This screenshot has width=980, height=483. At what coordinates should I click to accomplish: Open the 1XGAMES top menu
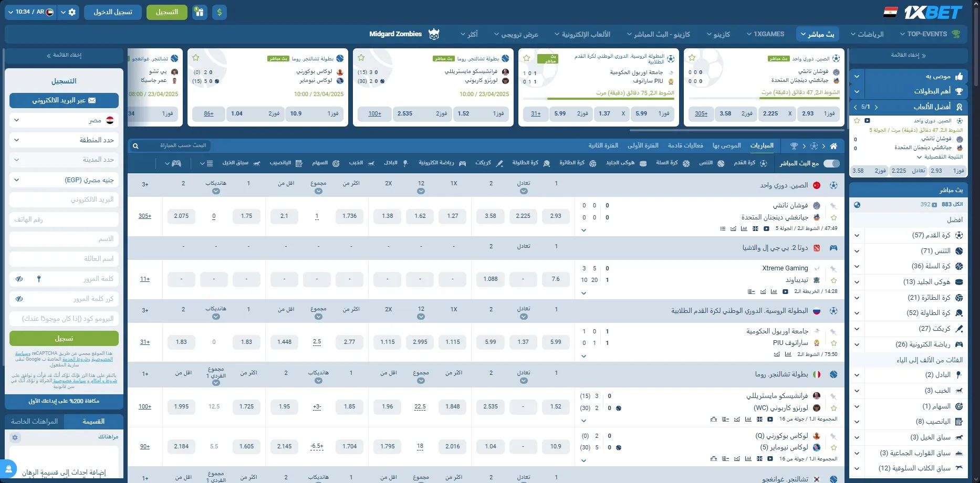[x=766, y=34]
